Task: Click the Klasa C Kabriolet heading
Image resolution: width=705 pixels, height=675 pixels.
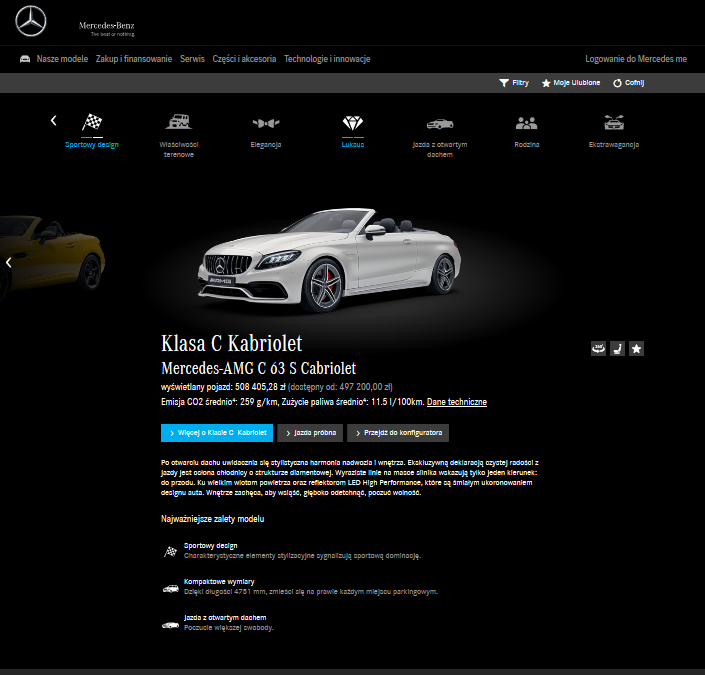Action: click(x=232, y=343)
